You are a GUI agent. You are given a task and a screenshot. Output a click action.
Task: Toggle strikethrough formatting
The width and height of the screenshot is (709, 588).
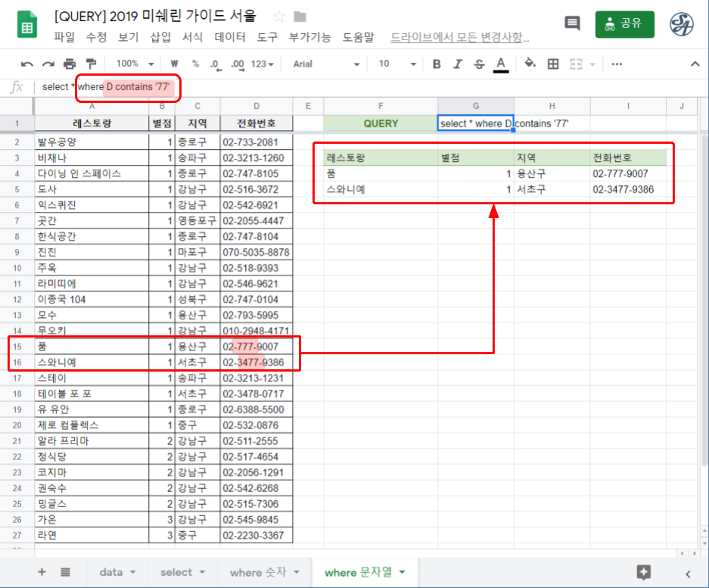pyautogui.click(x=478, y=64)
